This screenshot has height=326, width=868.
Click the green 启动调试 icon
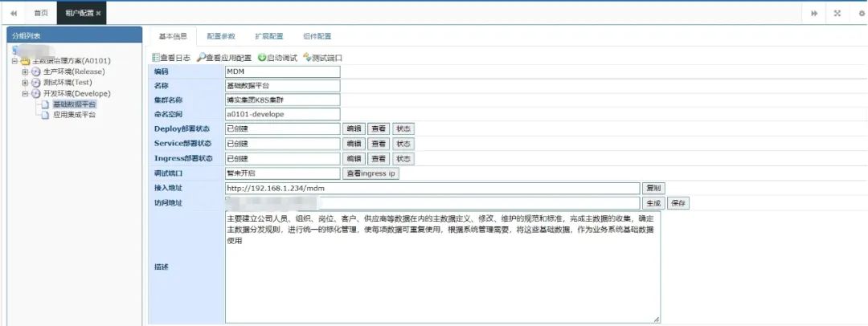262,58
